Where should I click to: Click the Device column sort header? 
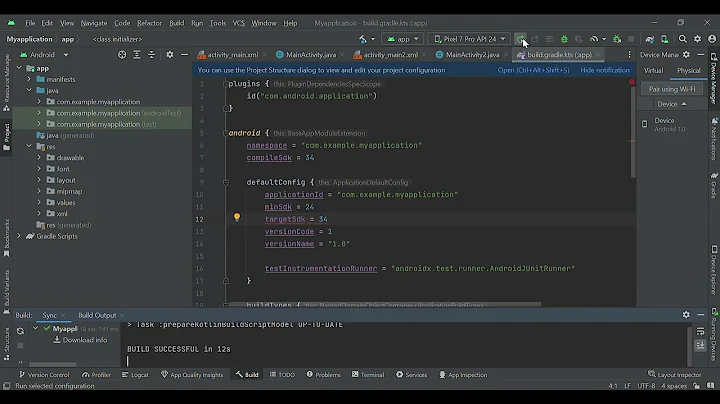671,104
